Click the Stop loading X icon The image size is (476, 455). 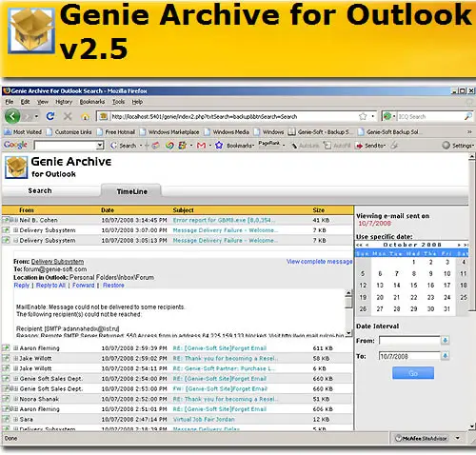(68, 116)
